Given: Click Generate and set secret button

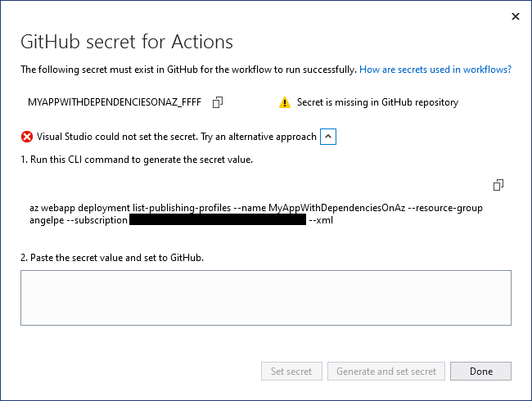Looking at the screenshot, I should (x=387, y=372).
